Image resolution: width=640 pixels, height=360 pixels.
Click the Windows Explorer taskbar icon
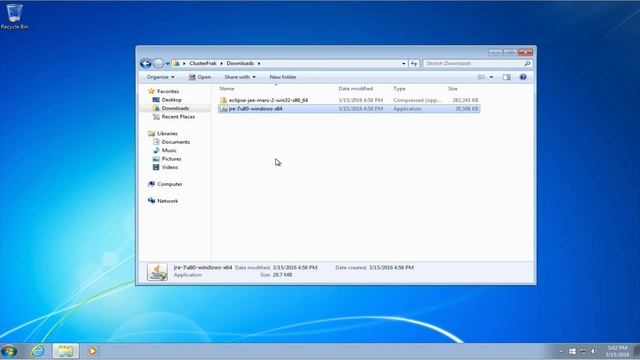[65, 351]
